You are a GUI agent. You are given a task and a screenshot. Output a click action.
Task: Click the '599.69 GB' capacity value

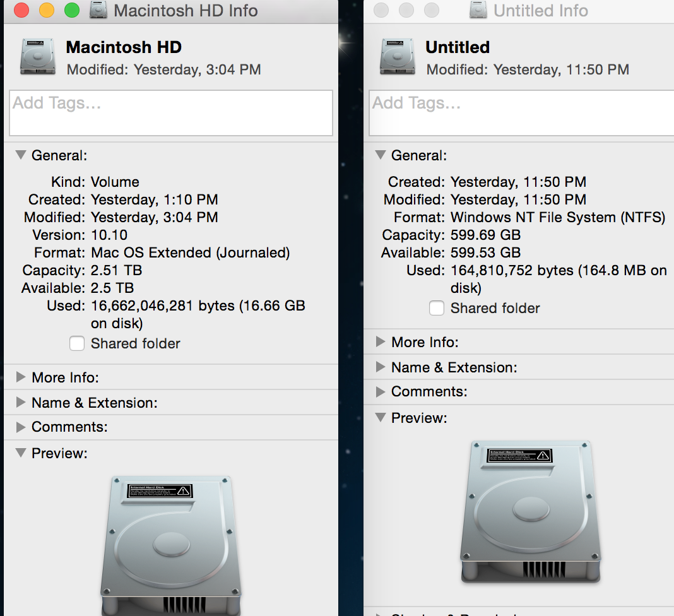click(x=486, y=235)
